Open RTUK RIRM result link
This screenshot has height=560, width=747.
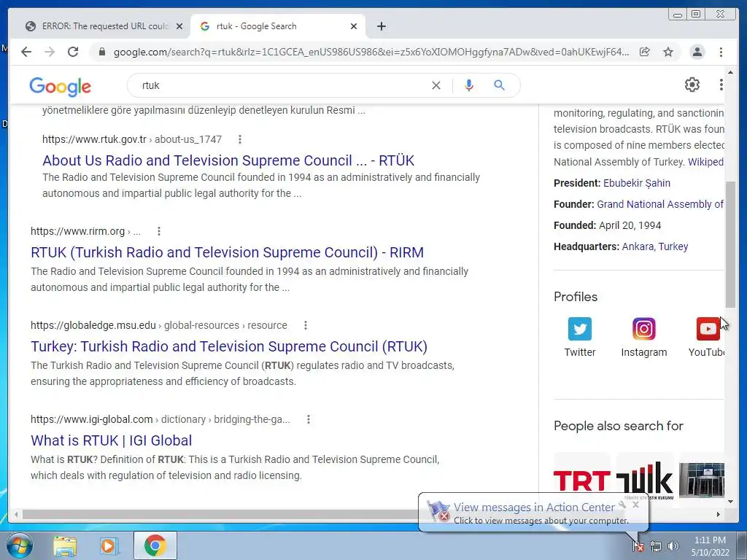[228, 252]
